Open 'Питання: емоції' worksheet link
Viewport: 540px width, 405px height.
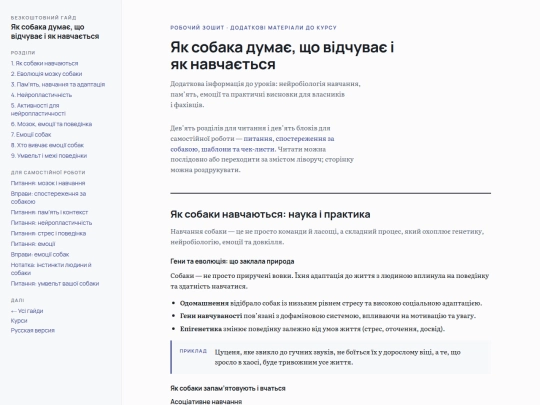pyautogui.click(x=33, y=244)
